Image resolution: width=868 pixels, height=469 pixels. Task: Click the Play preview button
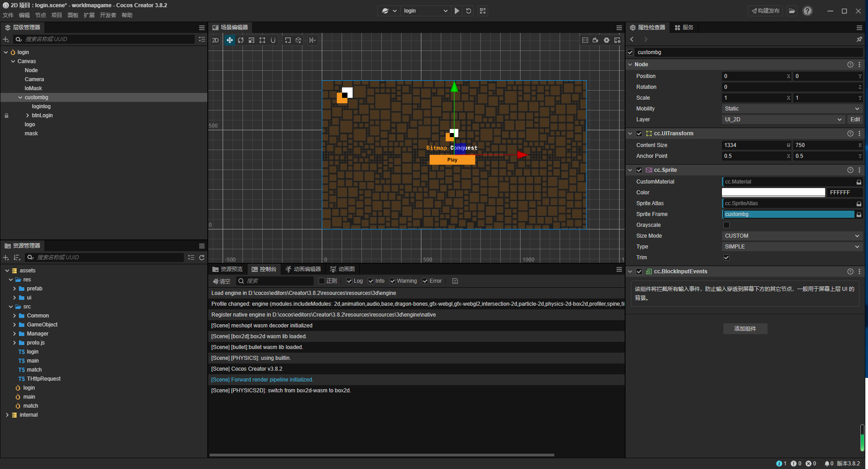click(x=457, y=11)
